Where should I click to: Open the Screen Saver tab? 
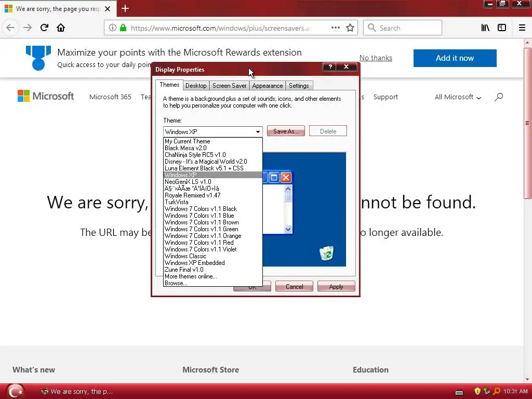pos(229,86)
